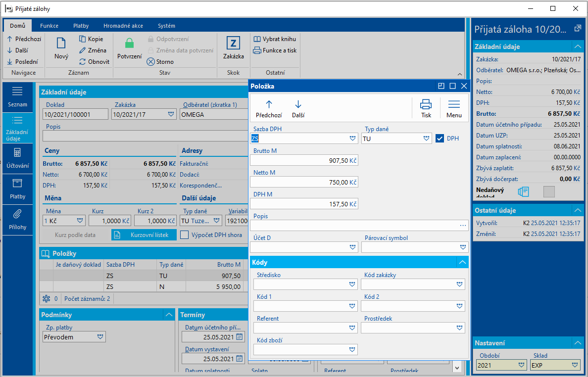Switch to the Hromadné akce tab

(123, 26)
